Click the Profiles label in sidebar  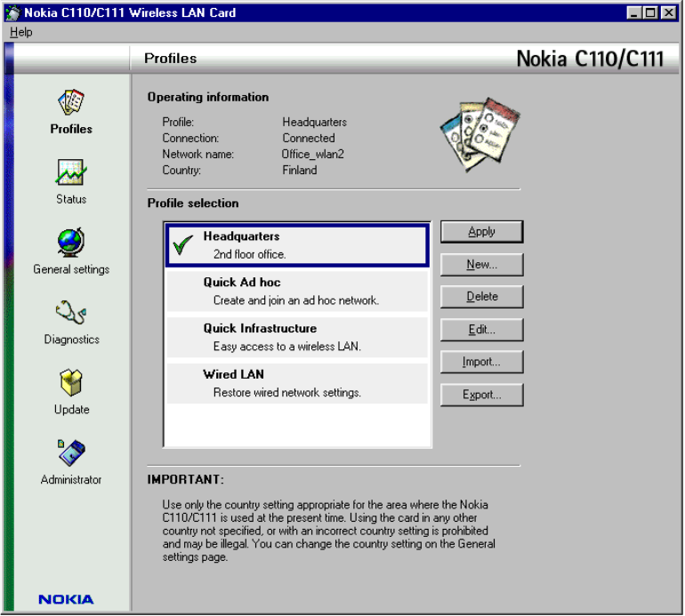pos(71,129)
